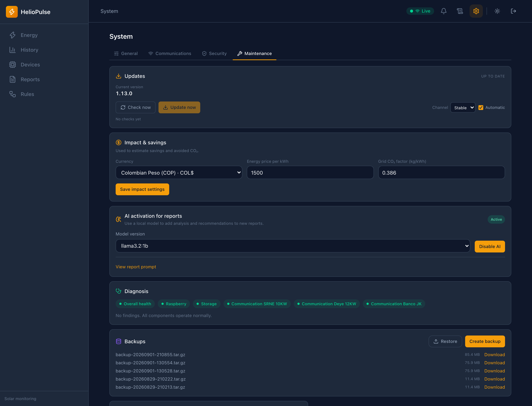Click the Communication Deye 12KW chip

point(327,304)
